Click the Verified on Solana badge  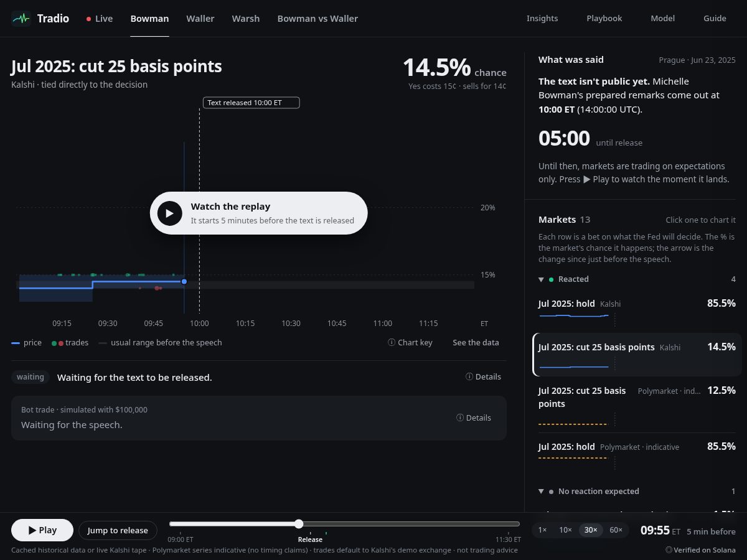700,550
